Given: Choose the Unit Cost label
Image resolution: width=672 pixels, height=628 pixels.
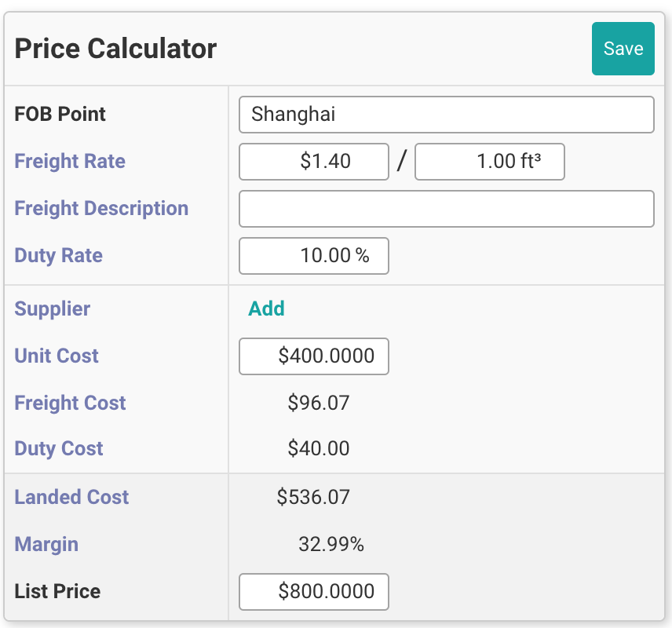Looking at the screenshot, I should click(x=57, y=356).
